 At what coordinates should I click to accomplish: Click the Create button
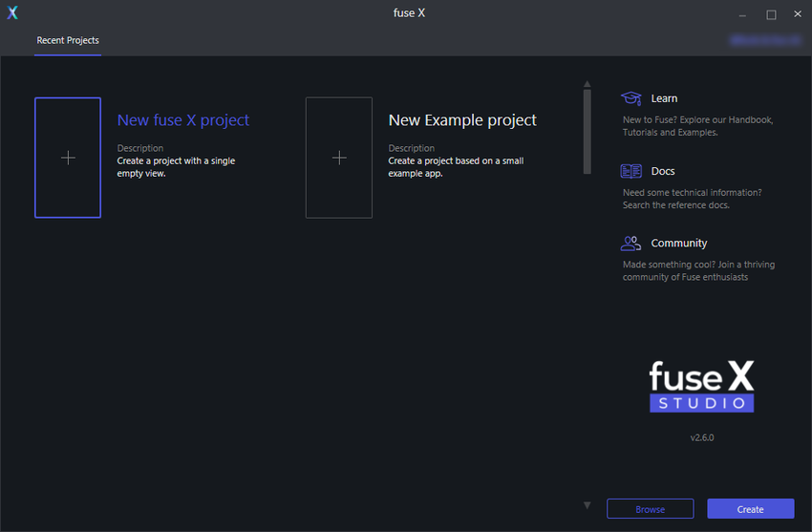click(x=750, y=509)
